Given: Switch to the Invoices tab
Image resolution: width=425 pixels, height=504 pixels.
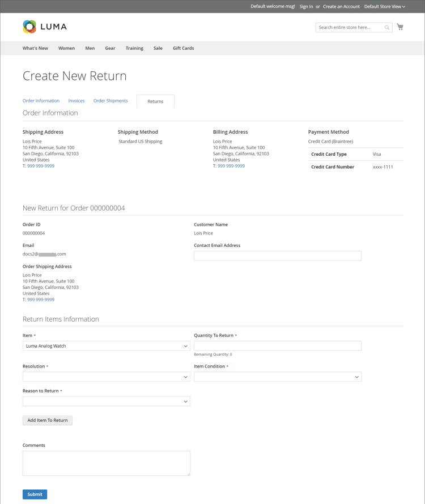Looking at the screenshot, I should click(76, 100).
